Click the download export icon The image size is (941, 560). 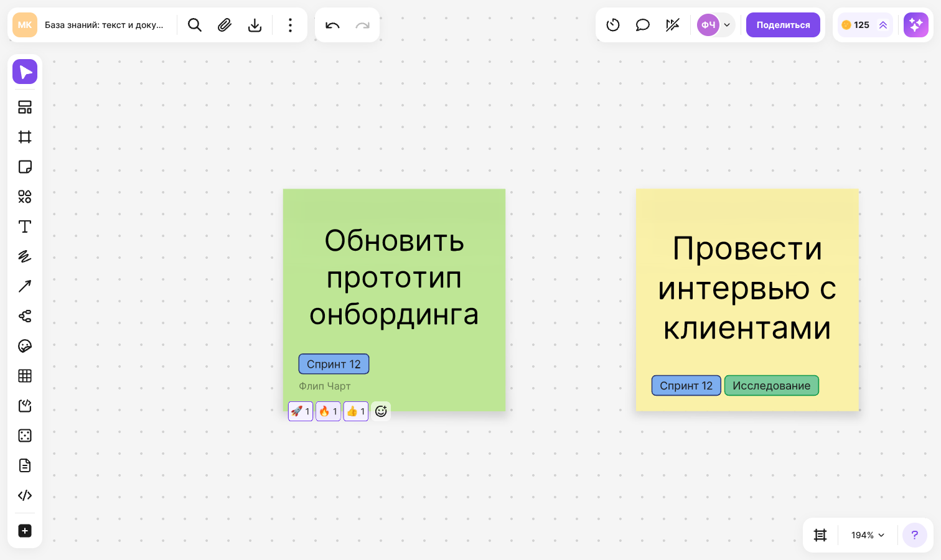[255, 25]
